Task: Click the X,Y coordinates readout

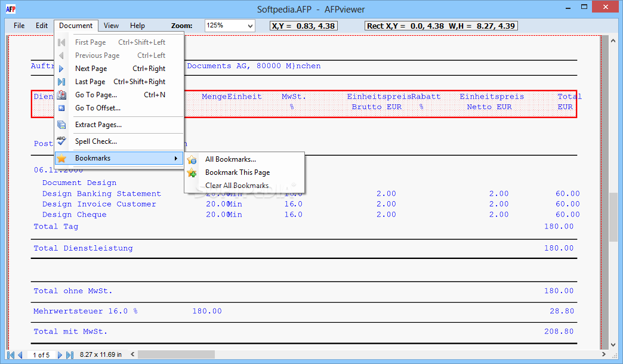Action: [304, 26]
